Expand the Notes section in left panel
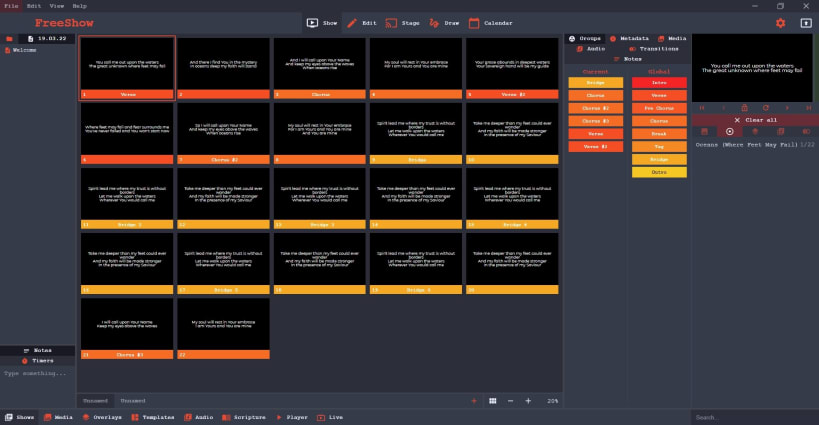This screenshot has height=425, width=819. pyautogui.click(x=38, y=350)
